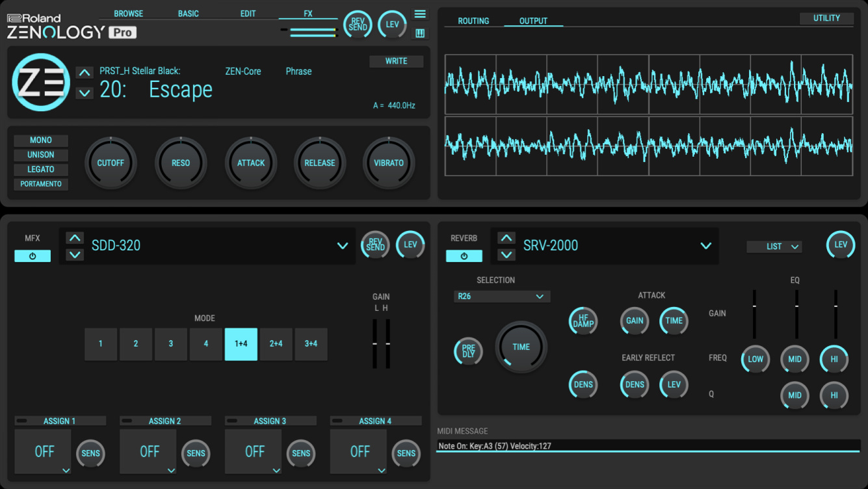Click the EQ HI Q knob
Viewport: 868px width, 489px height.
pyautogui.click(x=834, y=395)
